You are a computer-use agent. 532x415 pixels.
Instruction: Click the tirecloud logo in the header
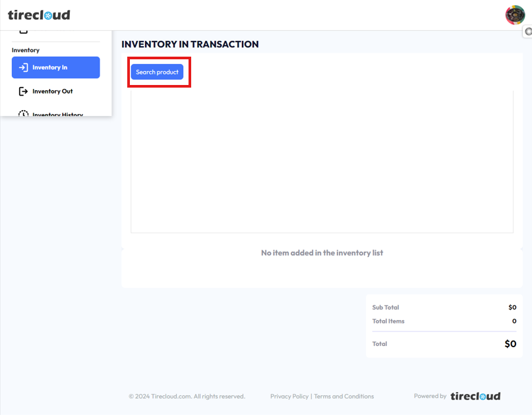point(39,14)
